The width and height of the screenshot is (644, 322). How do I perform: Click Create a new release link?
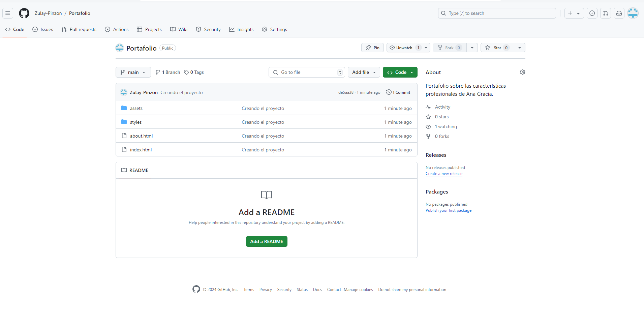point(444,174)
